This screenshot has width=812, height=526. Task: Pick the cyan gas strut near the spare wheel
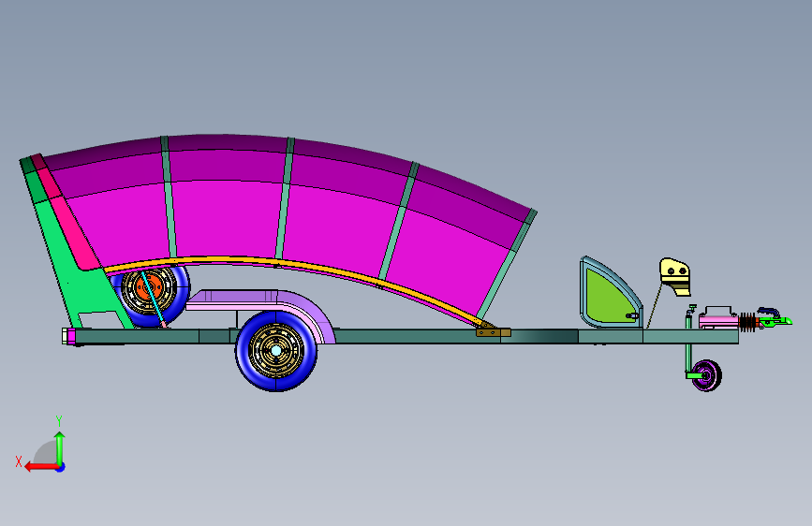point(154,298)
